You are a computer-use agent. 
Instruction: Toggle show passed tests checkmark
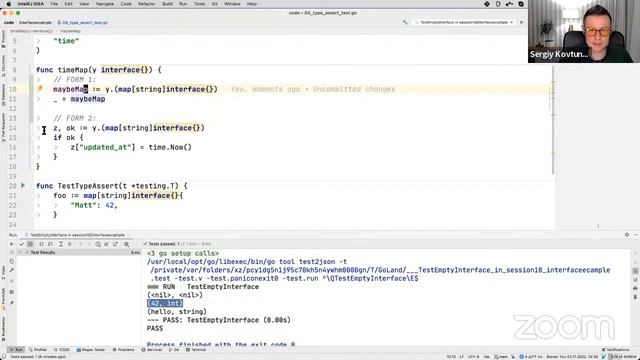22,244
